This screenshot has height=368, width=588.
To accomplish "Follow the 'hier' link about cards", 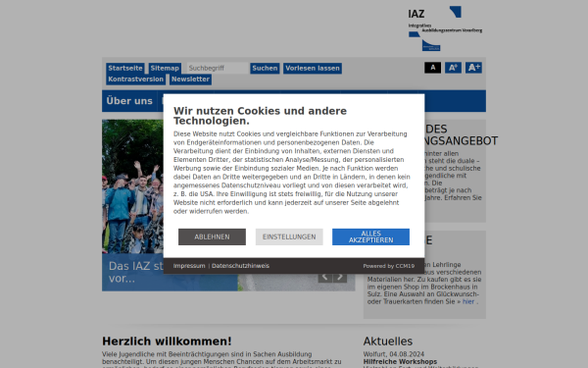I will tap(468, 301).
